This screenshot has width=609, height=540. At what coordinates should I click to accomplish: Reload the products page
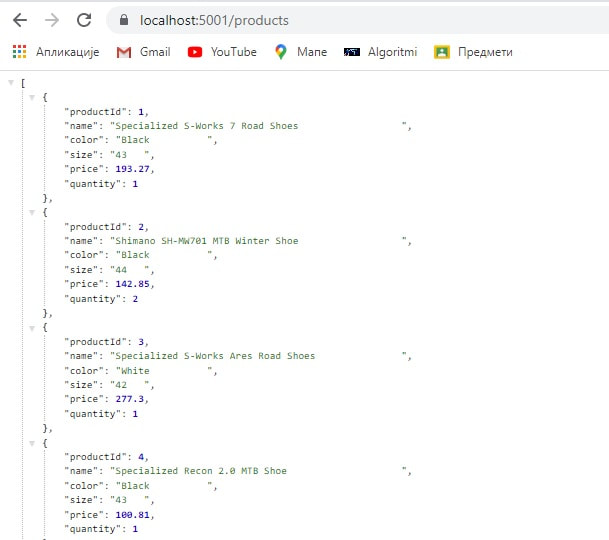(x=84, y=20)
